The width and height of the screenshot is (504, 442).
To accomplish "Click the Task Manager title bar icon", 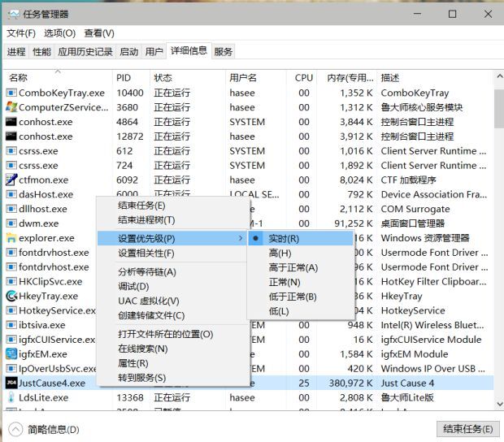I will [14, 14].
